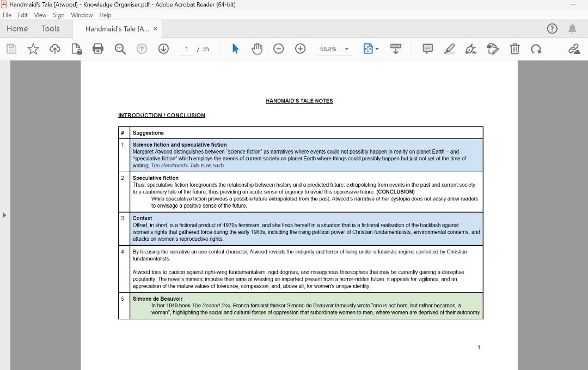588x370 pixels.
Task: Print the document with printer icon
Action: coord(98,49)
